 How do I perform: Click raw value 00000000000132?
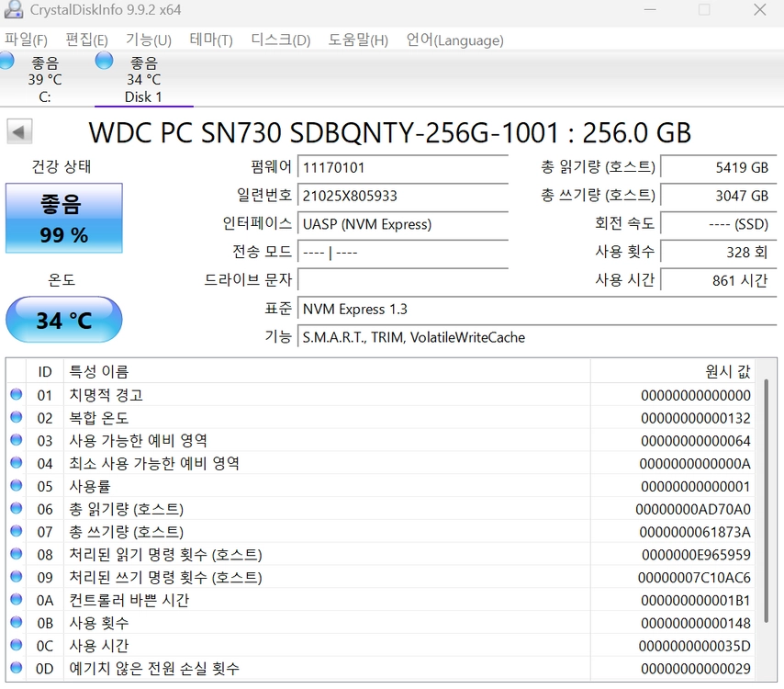[696, 418]
